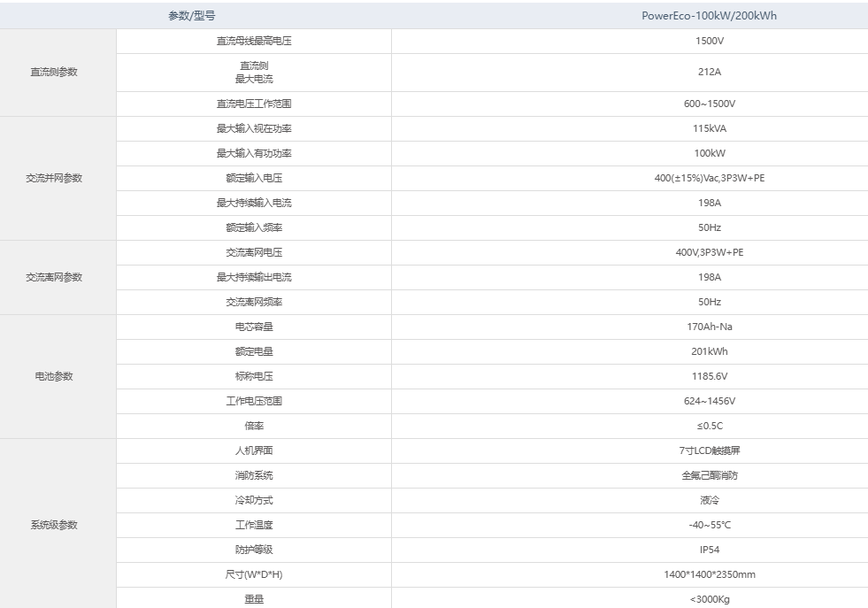Select the value '液冷'
868x608 pixels.
(x=710, y=501)
